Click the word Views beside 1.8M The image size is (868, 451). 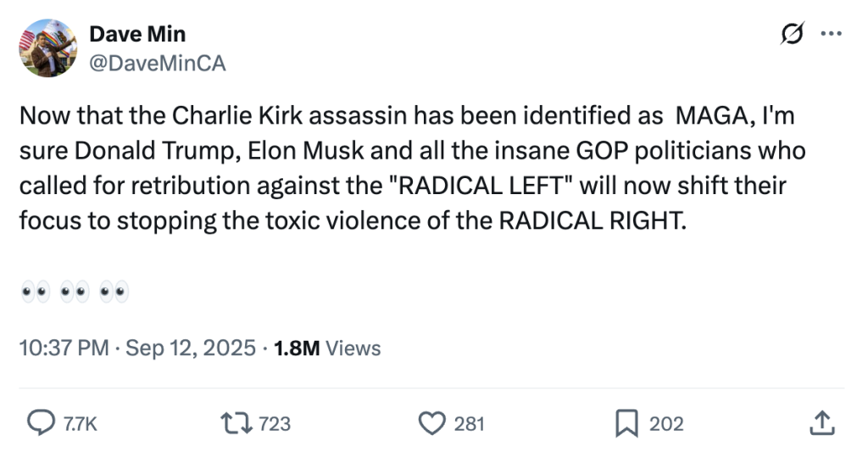pos(353,348)
